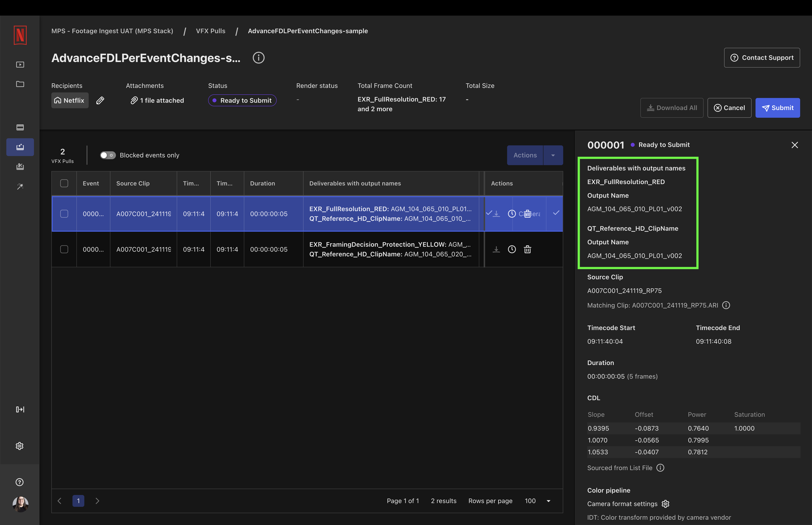Delete trash icon in the second event row
Image resolution: width=812 pixels, height=525 pixels.
527,249
